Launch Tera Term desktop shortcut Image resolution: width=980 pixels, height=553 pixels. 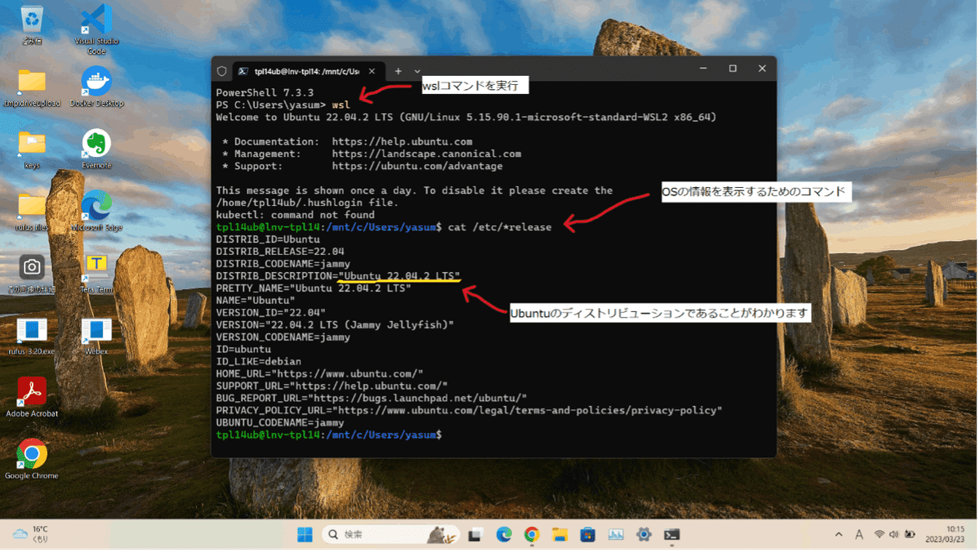tap(96, 274)
